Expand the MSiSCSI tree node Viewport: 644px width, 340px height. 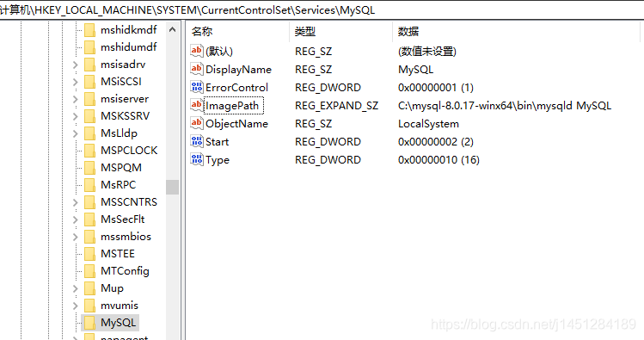tap(75, 83)
